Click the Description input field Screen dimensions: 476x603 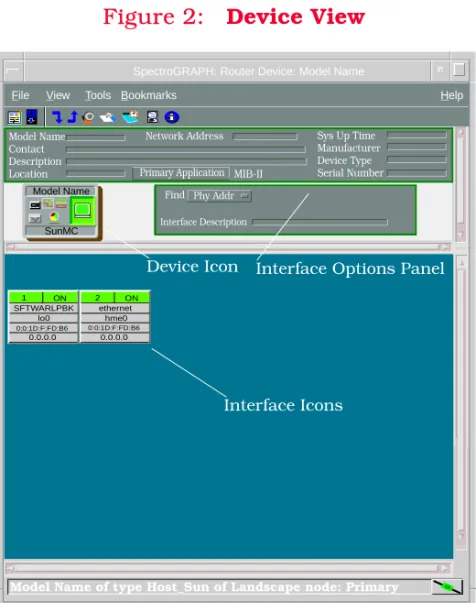click(x=186, y=161)
